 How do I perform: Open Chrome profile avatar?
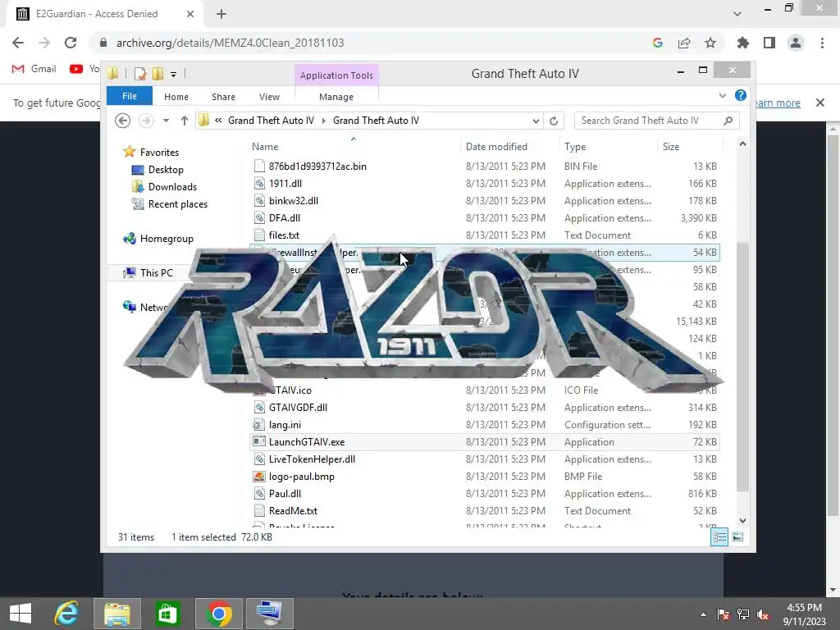796,43
